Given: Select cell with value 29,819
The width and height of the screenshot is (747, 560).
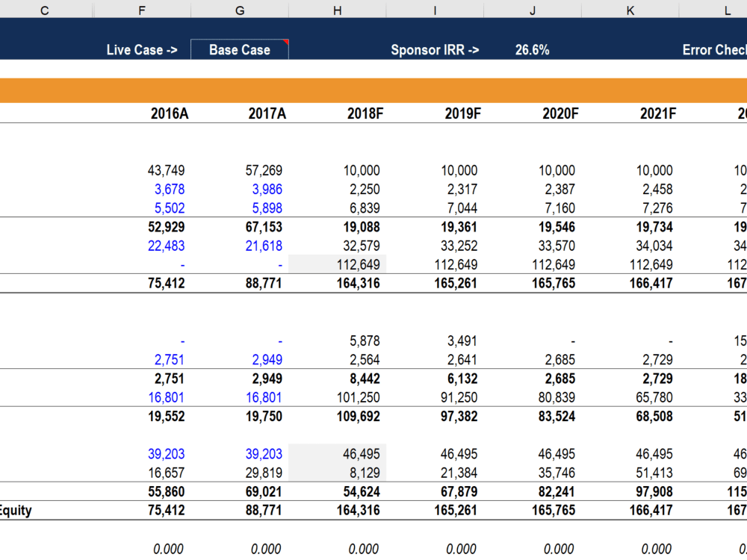Looking at the screenshot, I should pyautogui.click(x=264, y=473).
